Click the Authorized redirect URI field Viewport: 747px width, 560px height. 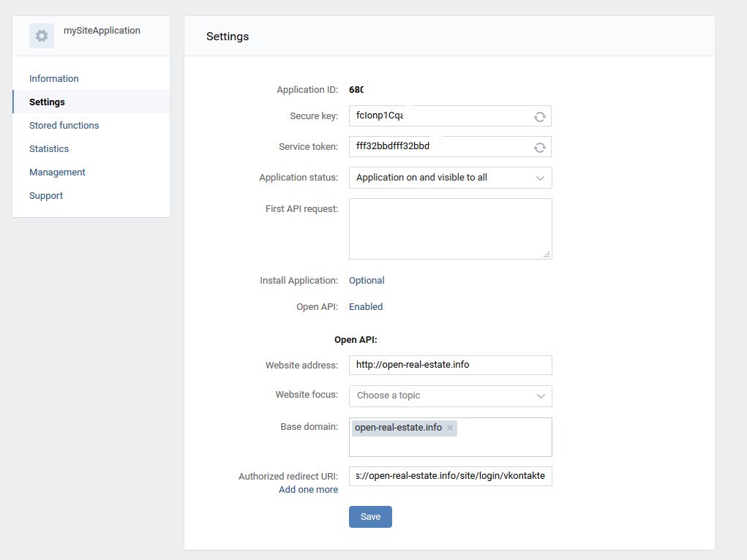tap(450, 476)
